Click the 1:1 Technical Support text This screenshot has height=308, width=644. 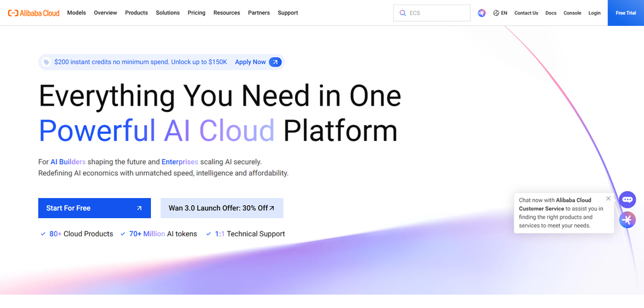(x=250, y=234)
